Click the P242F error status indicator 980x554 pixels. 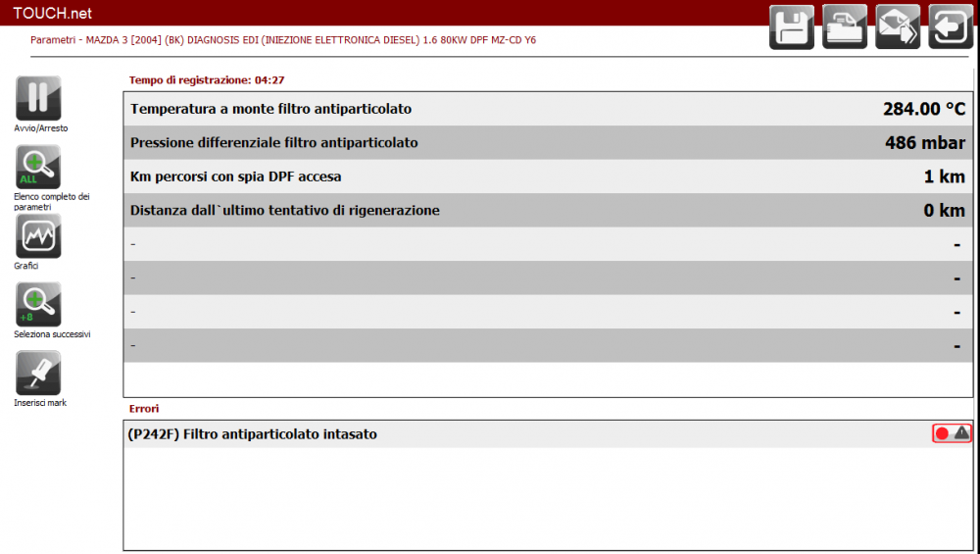[952, 433]
